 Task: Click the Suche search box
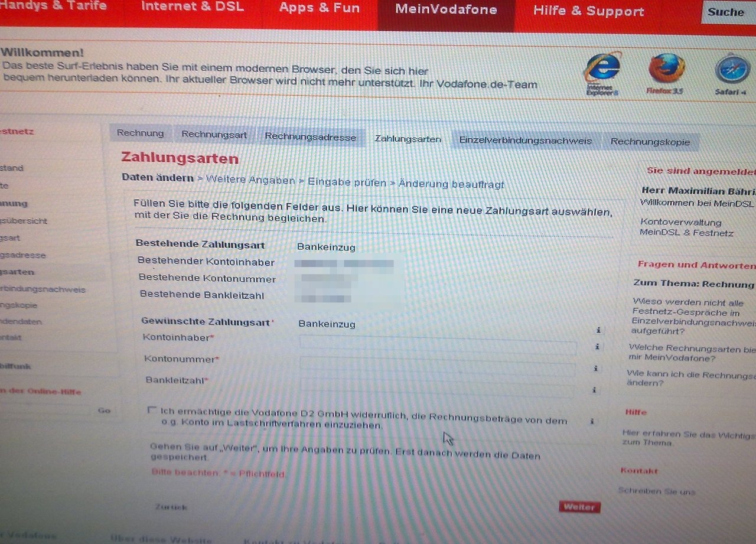(728, 12)
